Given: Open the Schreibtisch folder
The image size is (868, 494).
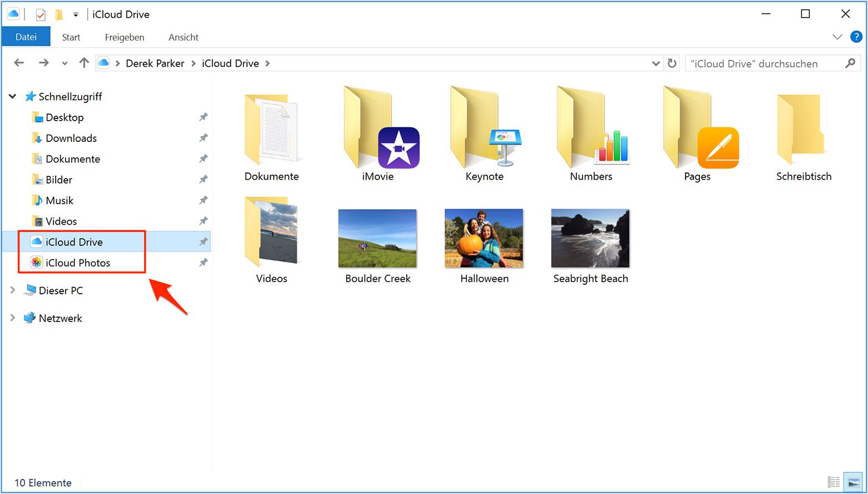Looking at the screenshot, I should [803, 134].
